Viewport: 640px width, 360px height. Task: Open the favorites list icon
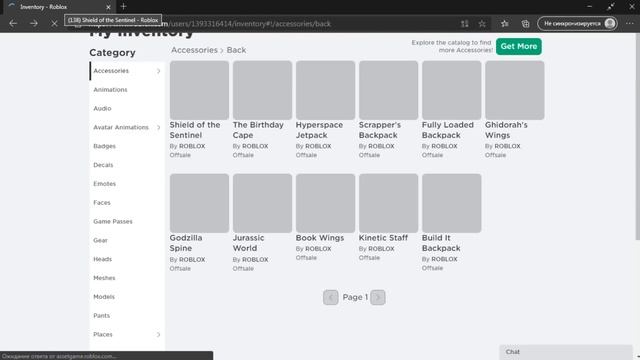tap(504, 24)
